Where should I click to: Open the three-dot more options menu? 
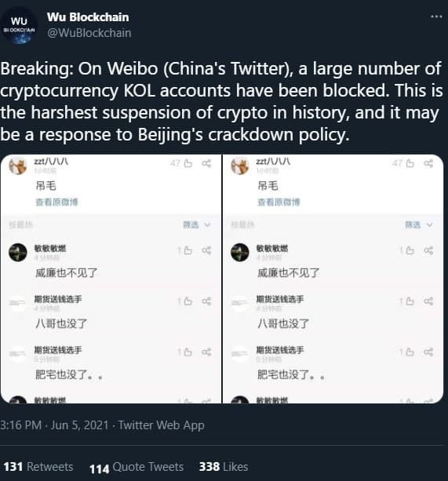point(436,16)
